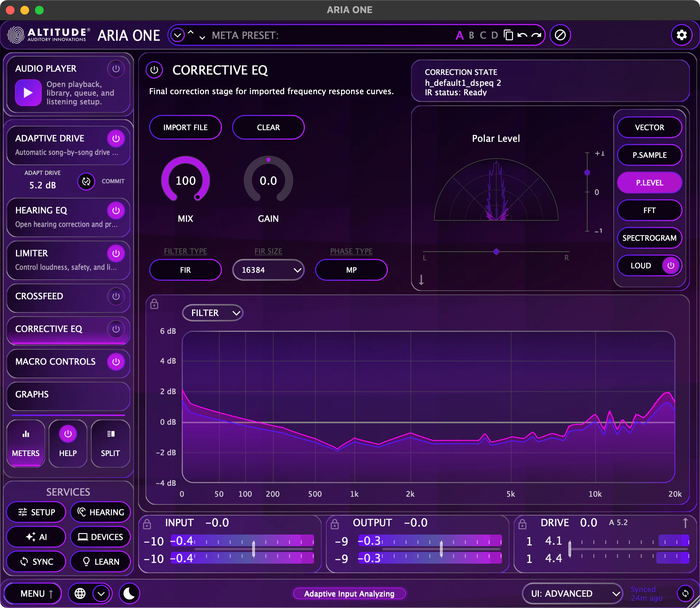Open the FIR size 16384 dropdown
This screenshot has height=608, width=700.
click(x=269, y=270)
